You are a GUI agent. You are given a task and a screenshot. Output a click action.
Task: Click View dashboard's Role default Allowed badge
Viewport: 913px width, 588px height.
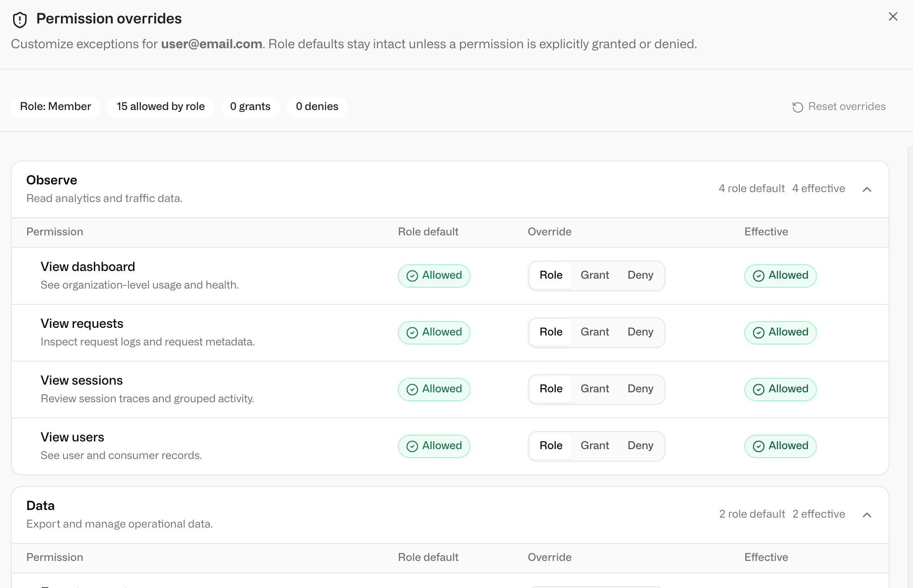[434, 276]
